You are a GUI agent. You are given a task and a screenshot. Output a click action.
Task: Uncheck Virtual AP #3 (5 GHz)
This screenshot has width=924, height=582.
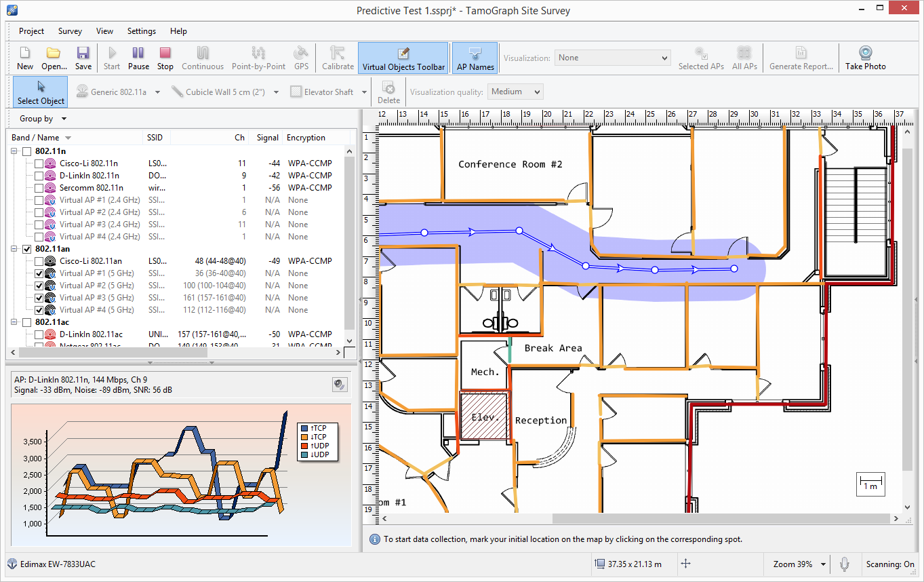point(39,298)
